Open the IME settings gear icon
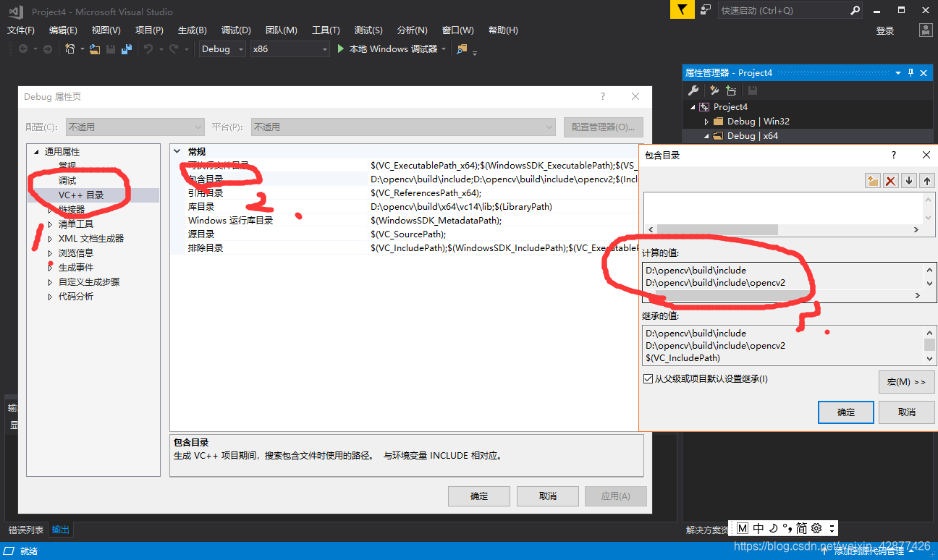 pos(816,528)
